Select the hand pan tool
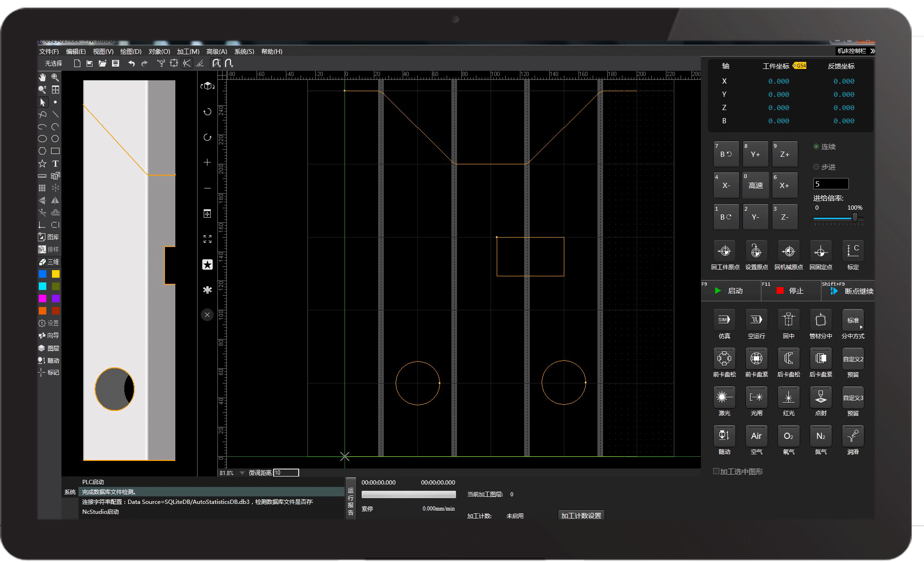 click(43, 77)
